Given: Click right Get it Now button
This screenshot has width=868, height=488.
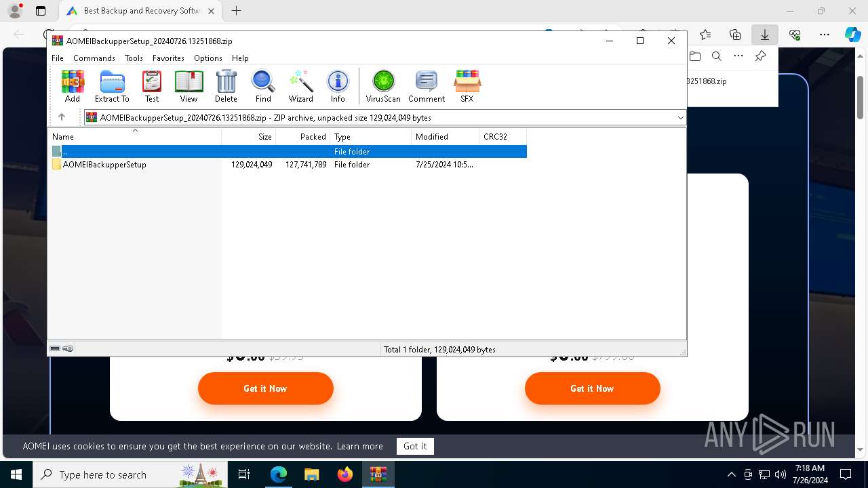Looking at the screenshot, I should coord(593,388).
